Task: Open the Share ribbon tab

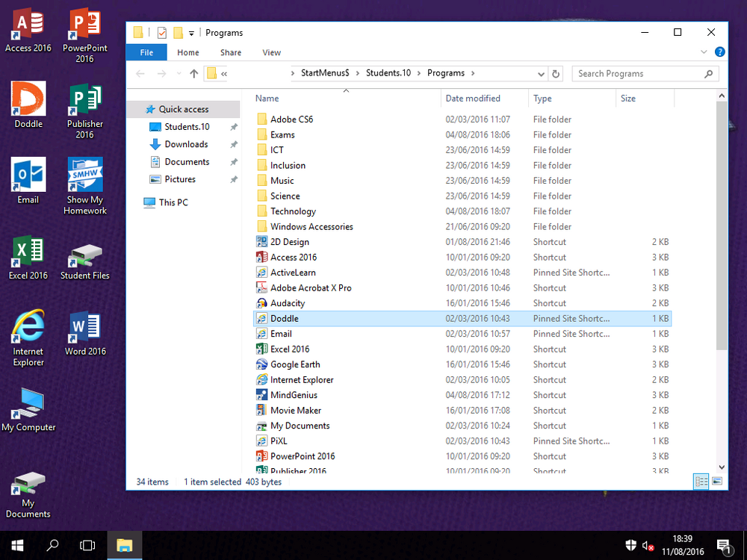Action: point(231,52)
